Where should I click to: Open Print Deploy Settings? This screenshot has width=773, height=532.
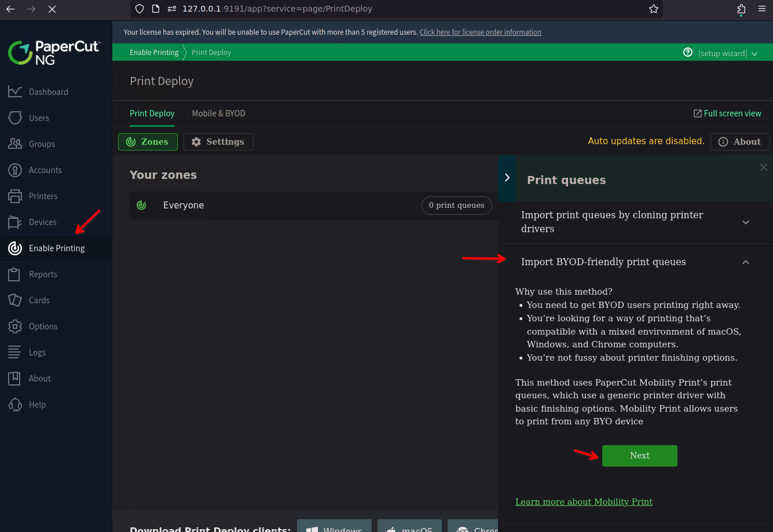pyautogui.click(x=218, y=142)
